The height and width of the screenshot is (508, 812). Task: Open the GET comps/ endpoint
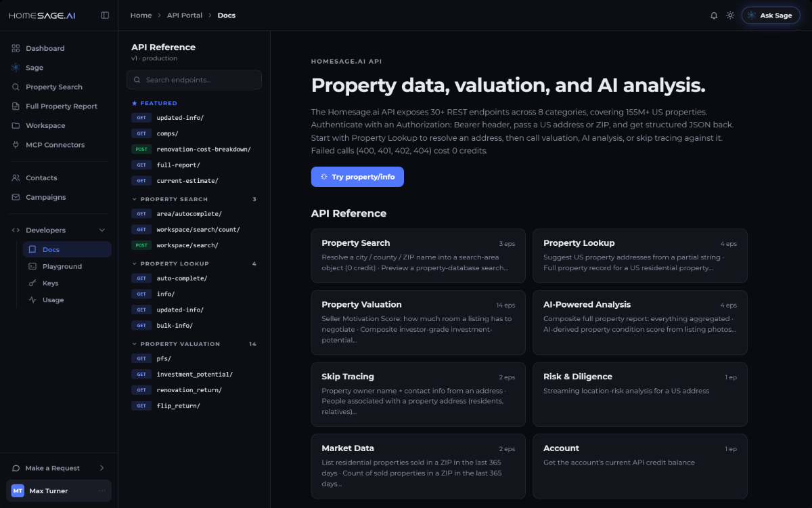[x=194, y=133]
